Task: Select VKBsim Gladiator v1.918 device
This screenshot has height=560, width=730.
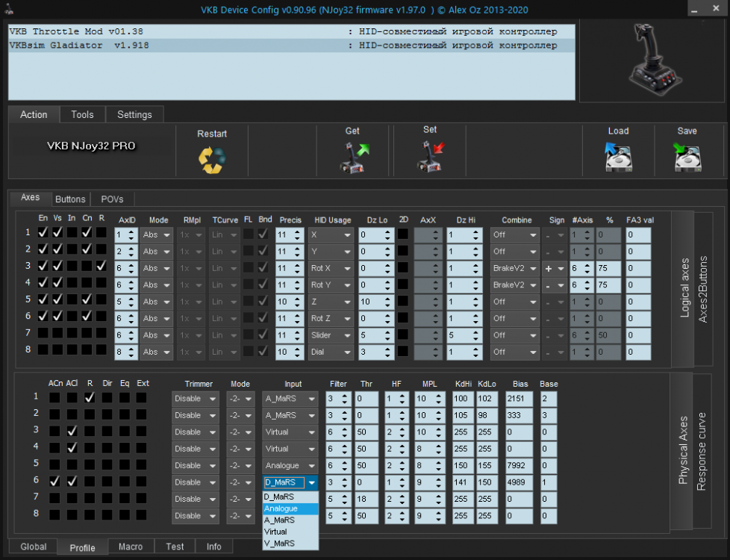Action: pyautogui.click(x=291, y=46)
